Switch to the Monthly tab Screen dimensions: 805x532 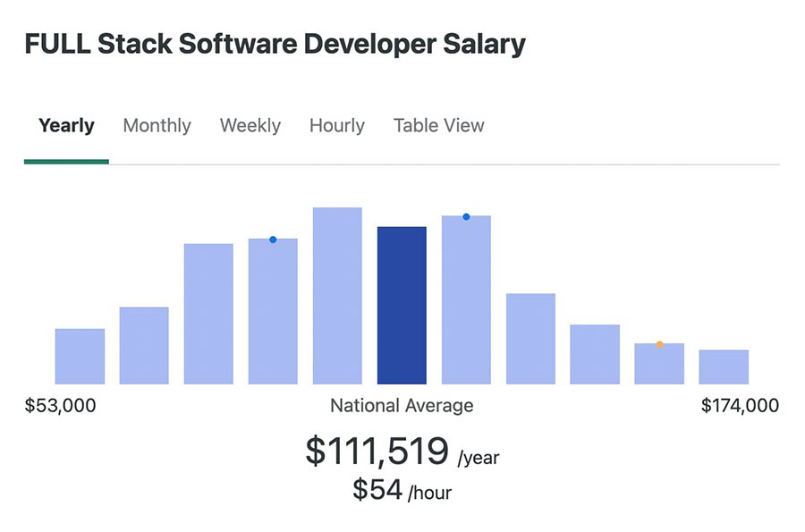tap(157, 125)
